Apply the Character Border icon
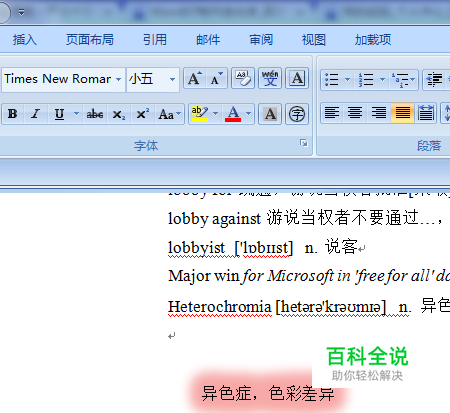 (x=297, y=79)
